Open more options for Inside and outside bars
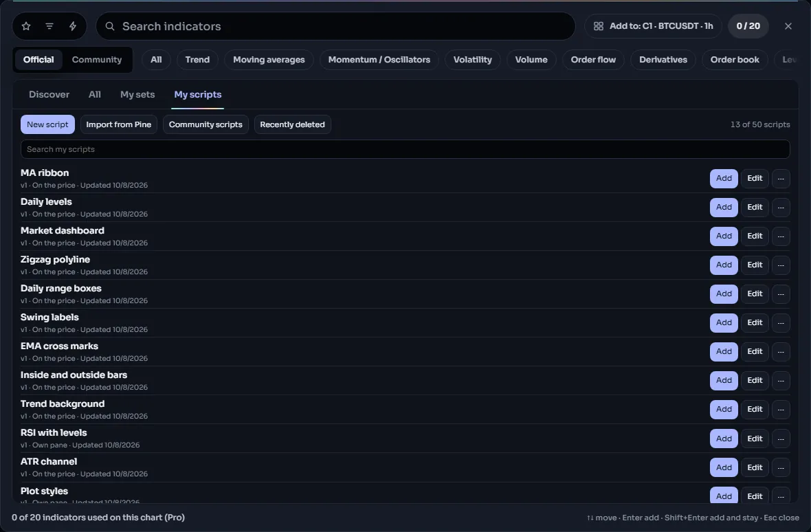Image resolution: width=811 pixels, height=532 pixels. click(x=781, y=381)
